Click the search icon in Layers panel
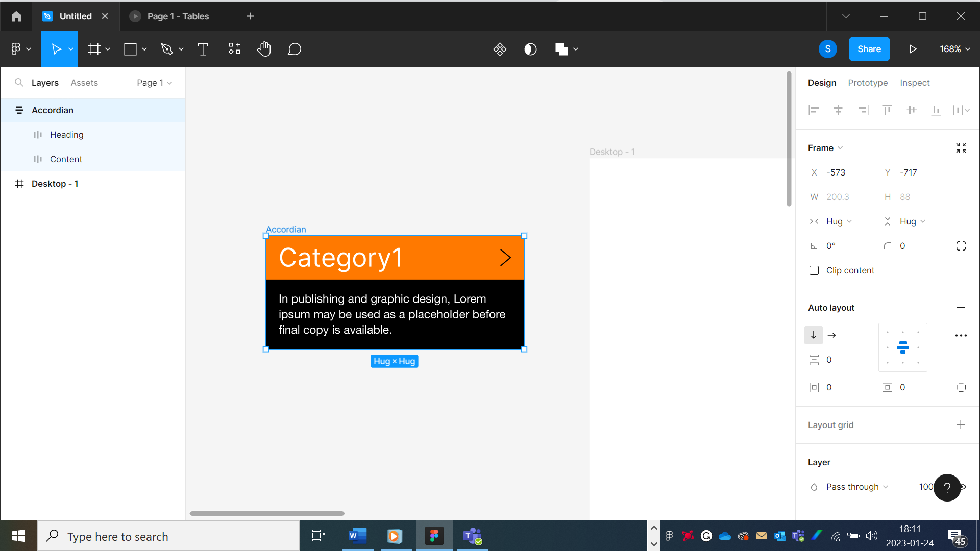This screenshot has width=980, height=551. (x=19, y=82)
